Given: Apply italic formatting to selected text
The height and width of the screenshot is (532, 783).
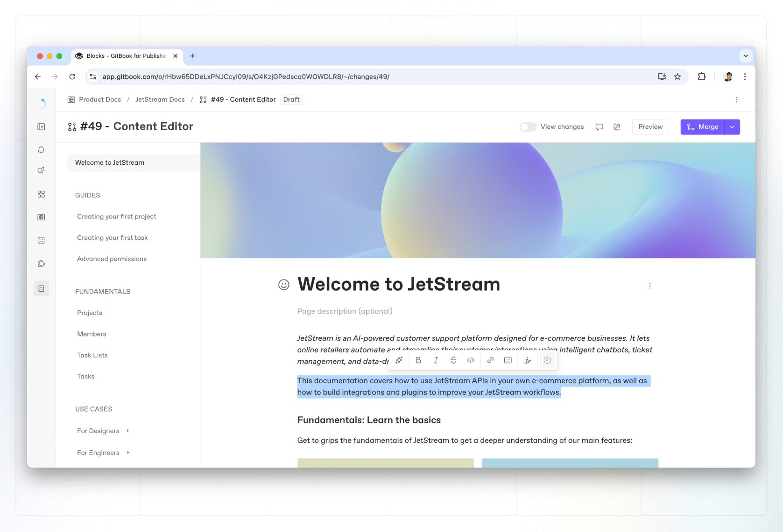Looking at the screenshot, I should point(436,360).
